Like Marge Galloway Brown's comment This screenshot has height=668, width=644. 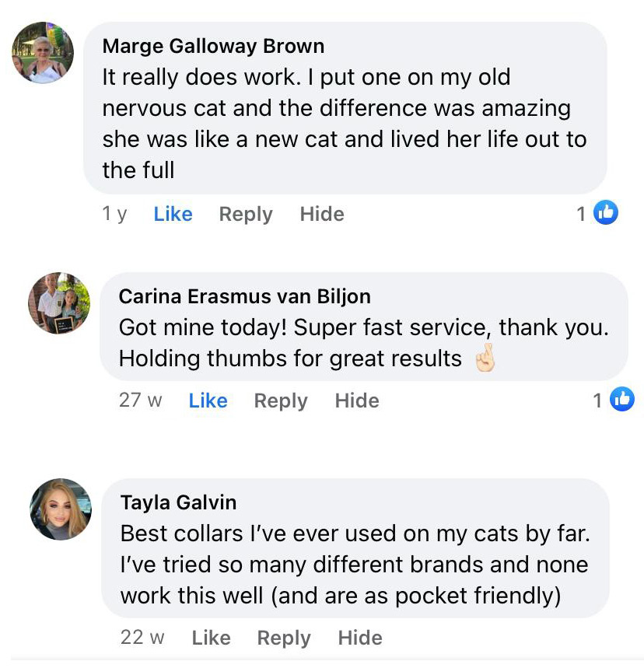(173, 214)
